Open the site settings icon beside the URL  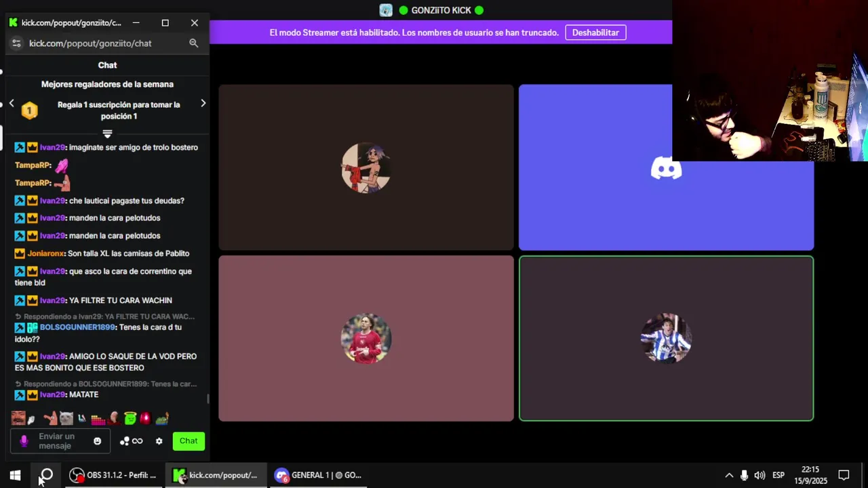(x=17, y=43)
